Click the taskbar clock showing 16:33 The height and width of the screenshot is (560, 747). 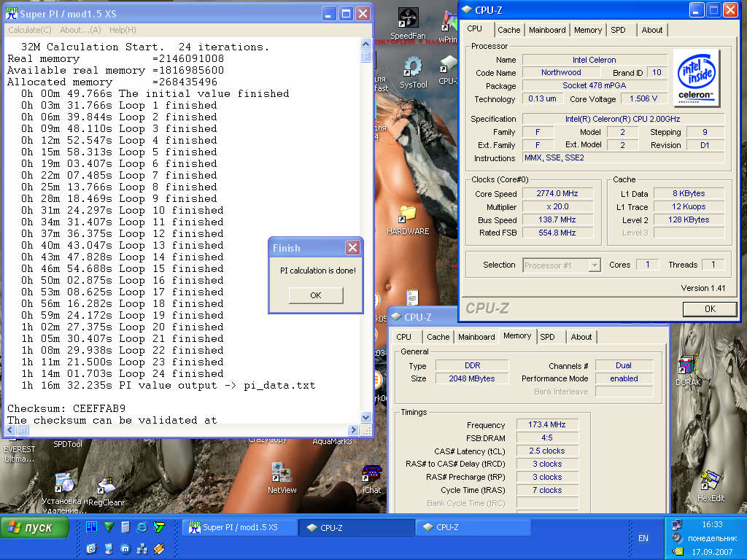(712, 524)
